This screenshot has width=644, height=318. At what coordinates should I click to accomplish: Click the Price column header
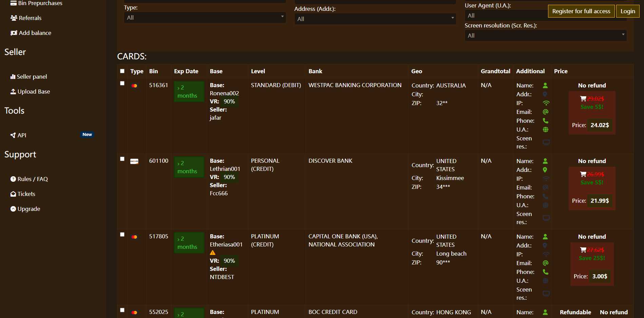(x=561, y=71)
